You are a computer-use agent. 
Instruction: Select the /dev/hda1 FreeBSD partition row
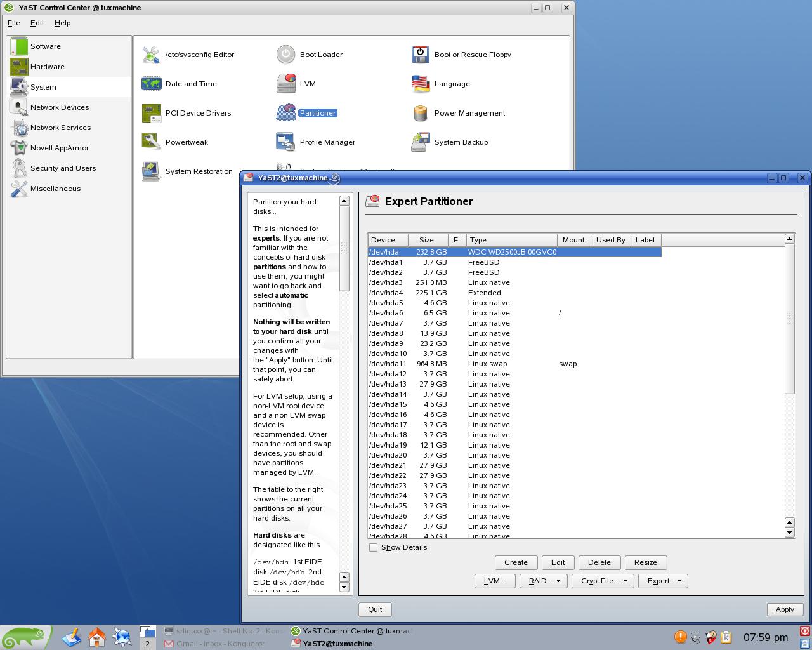(514, 262)
